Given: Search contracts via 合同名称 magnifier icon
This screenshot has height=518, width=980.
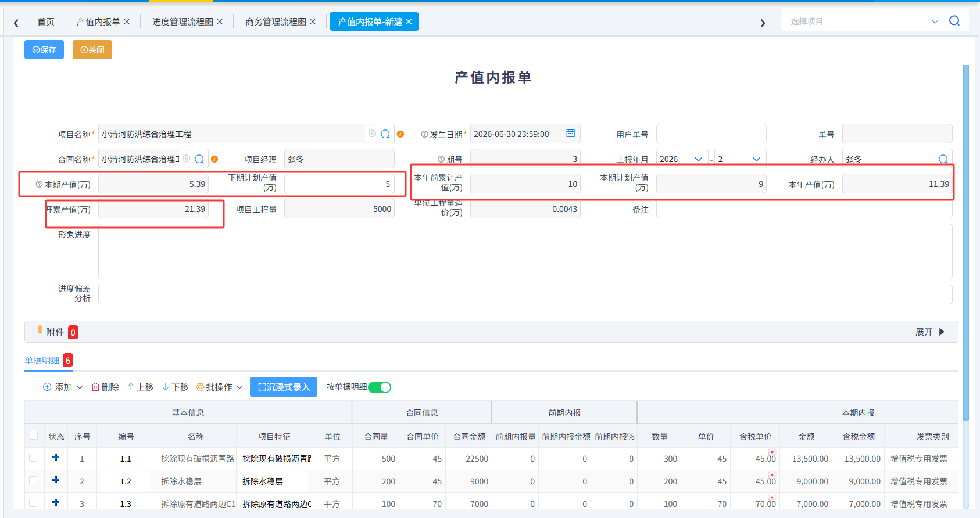Looking at the screenshot, I should [199, 159].
